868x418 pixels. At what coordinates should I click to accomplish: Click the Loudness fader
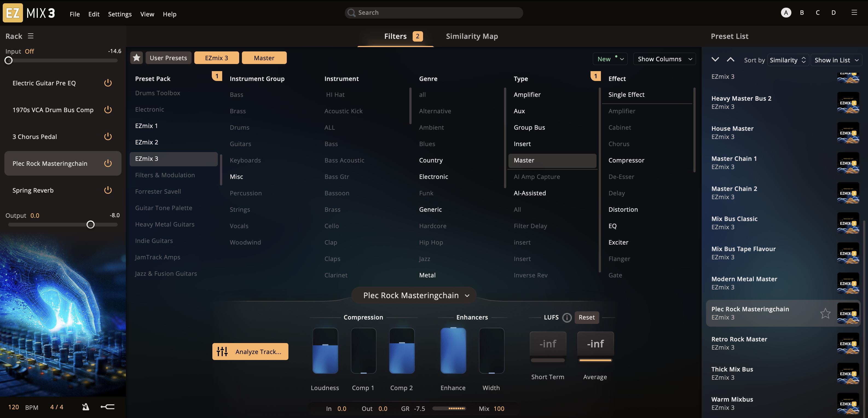(325, 351)
